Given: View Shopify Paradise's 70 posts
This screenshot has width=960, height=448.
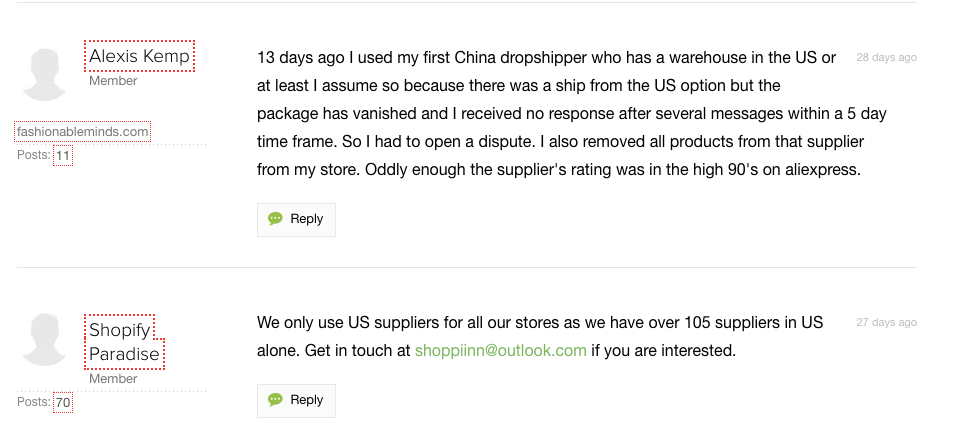Looking at the screenshot, I should coord(63,403).
